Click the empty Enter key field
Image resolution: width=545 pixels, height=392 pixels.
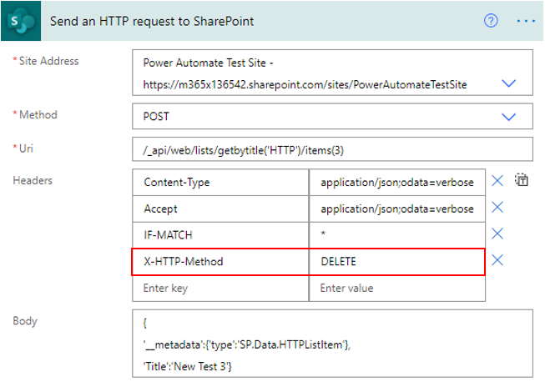(x=220, y=289)
